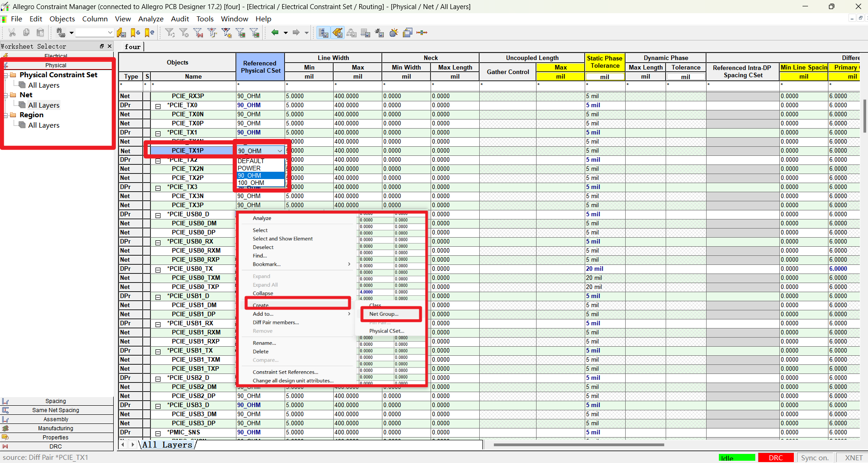Click the hash-number toolbar icon
The image size is (868, 463).
[x=380, y=32]
